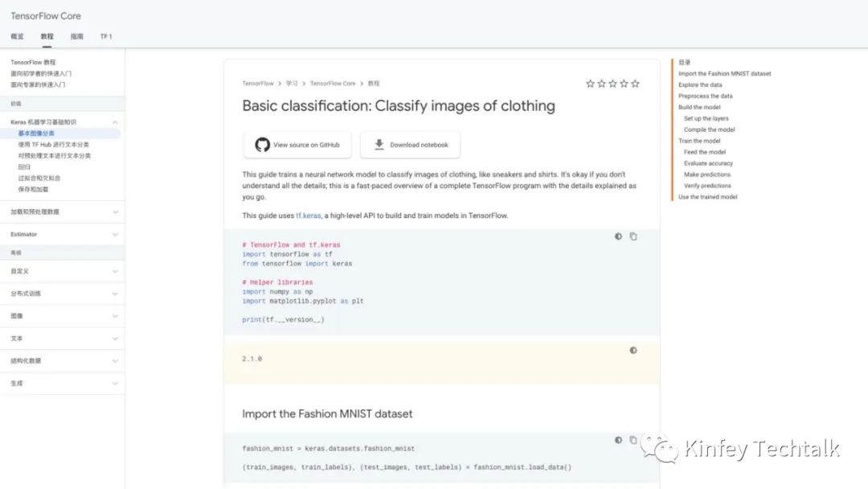
Task: Open 面向初学者的快速入门 in the sidebar
Action: [41, 74]
